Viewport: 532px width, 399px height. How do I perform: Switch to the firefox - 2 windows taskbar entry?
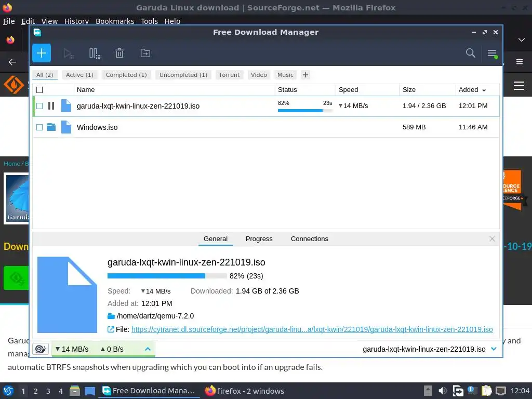tap(244, 391)
